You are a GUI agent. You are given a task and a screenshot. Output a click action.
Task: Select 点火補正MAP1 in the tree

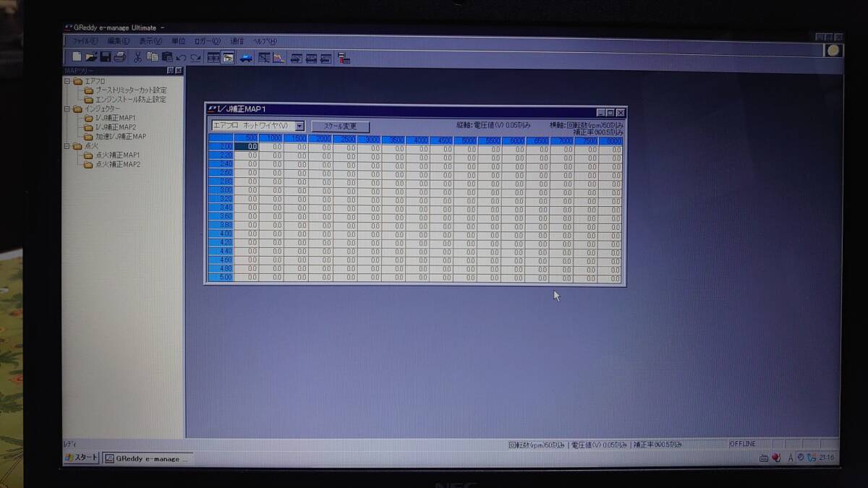[x=118, y=155]
